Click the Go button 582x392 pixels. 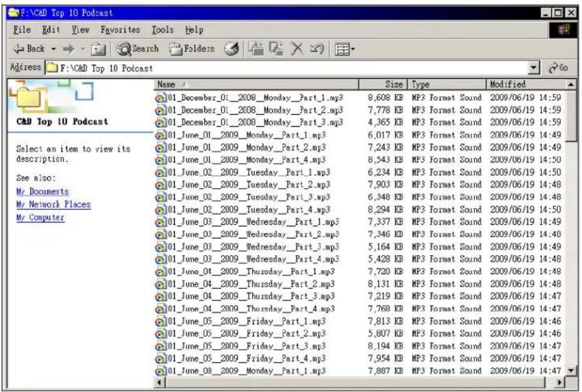coord(558,68)
